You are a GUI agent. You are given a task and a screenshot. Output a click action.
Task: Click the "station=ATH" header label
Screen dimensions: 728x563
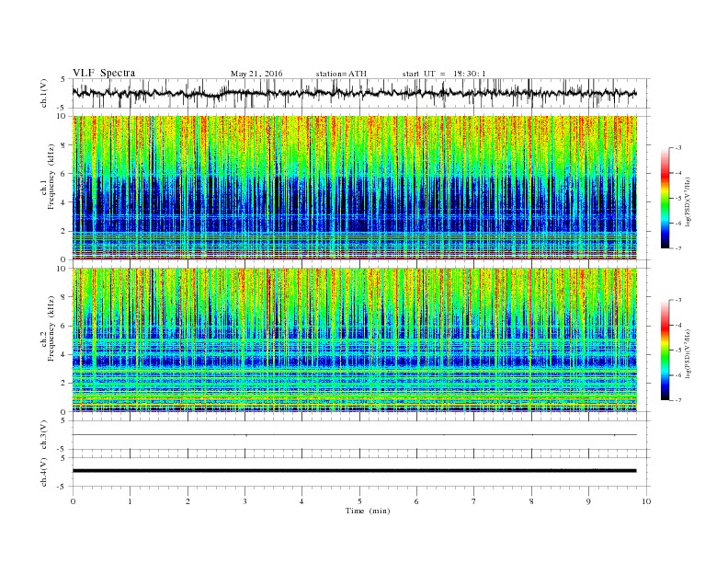(x=341, y=74)
